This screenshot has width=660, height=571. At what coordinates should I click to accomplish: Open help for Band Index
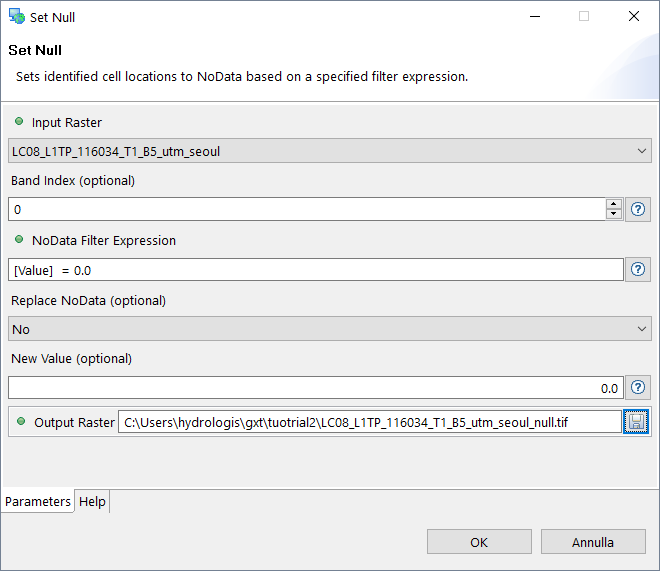[638, 210]
